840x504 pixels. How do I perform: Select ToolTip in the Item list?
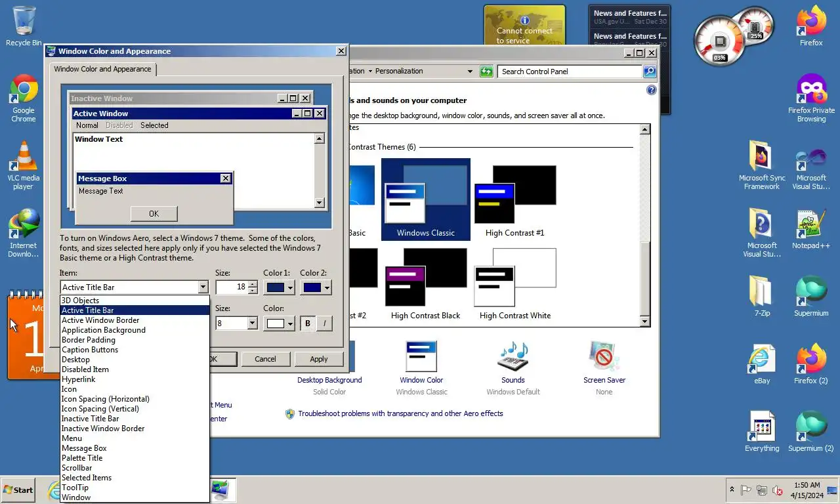tap(135, 488)
